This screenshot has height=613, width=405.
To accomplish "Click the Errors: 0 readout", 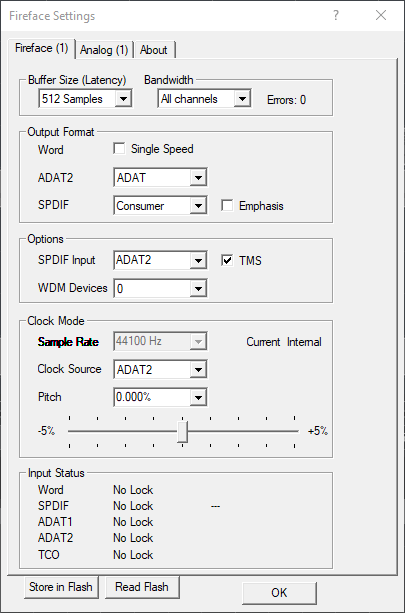I will 287,100.
